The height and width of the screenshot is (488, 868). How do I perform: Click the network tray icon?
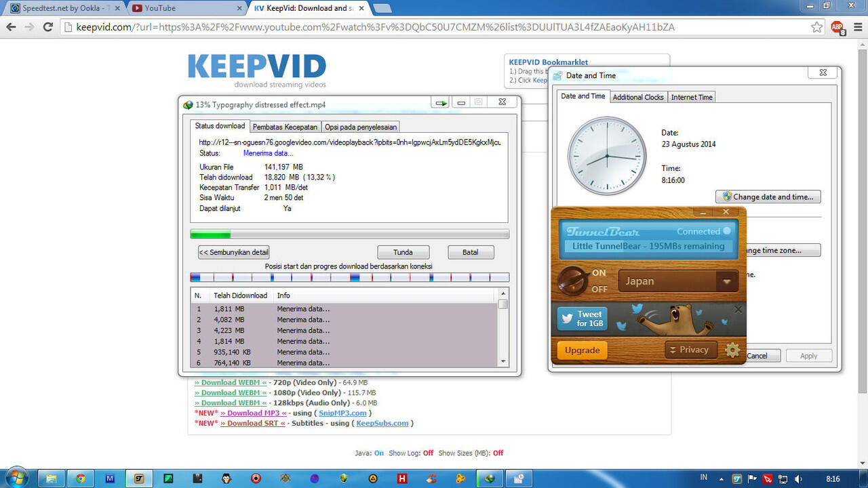(783, 479)
